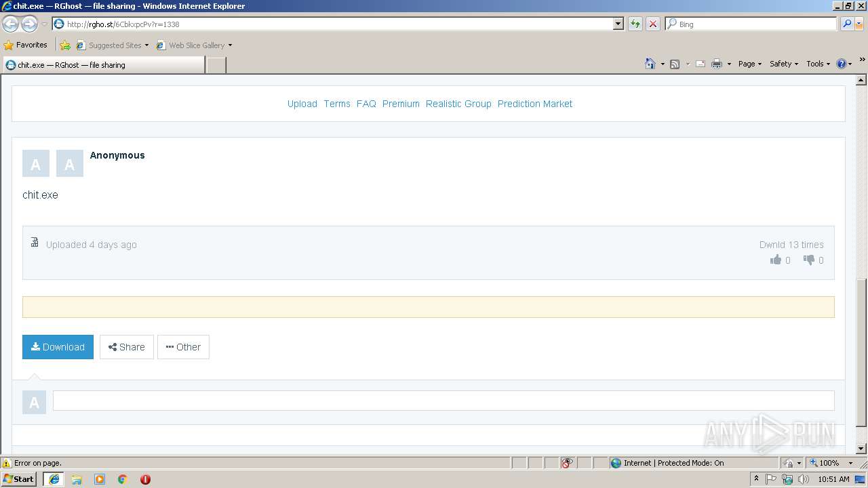Click the Upload link
Screen dimensions: 868x488
302,104
